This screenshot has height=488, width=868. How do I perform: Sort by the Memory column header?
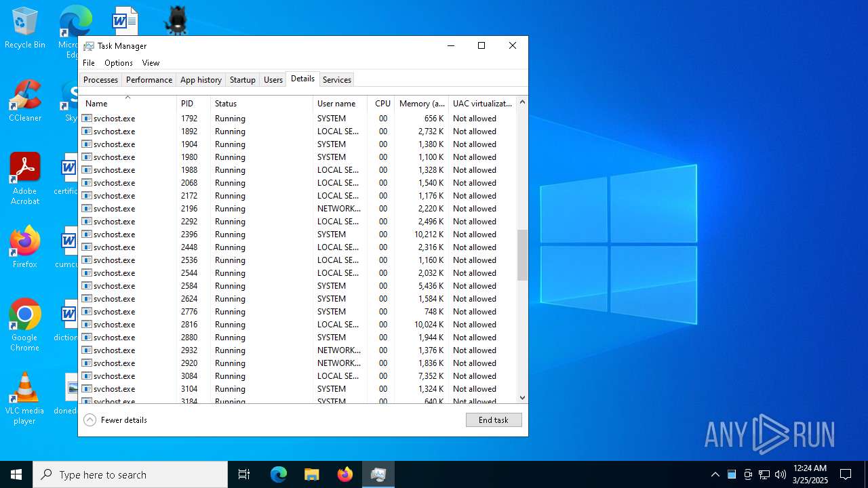point(421,104)
